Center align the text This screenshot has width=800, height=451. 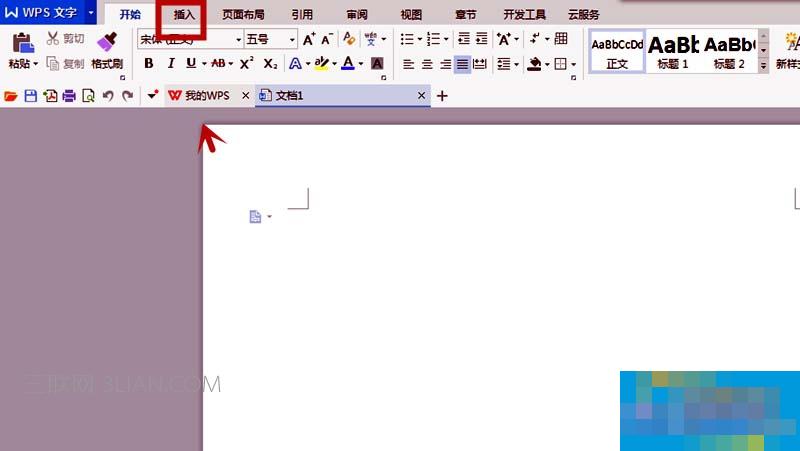[427, 64]
